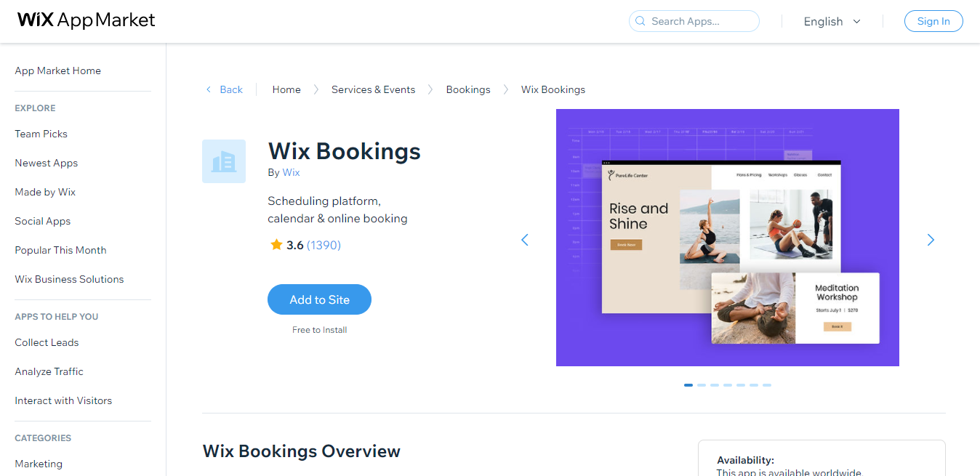Open Collect Leads in sidebar
The image size is (980, 476).
[x=47, y=342]
